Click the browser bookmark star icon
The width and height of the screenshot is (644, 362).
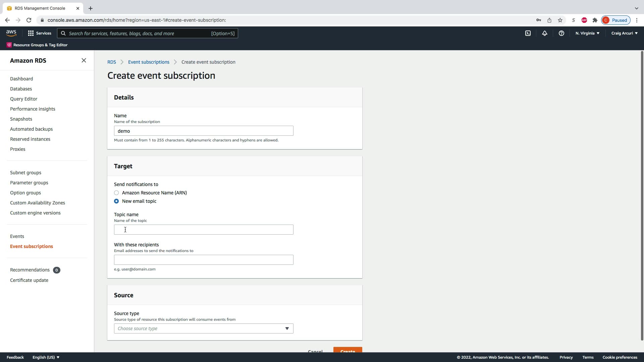click(x=560, y=20)
